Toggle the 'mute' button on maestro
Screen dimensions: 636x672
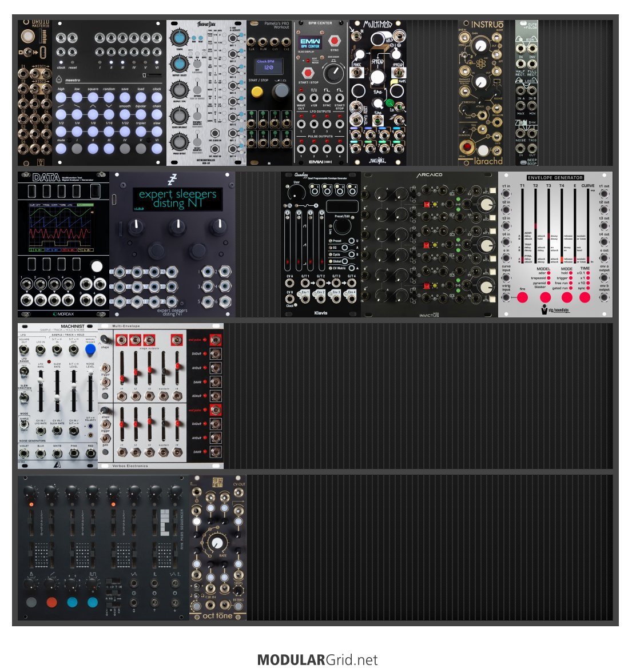pos(61,149)
